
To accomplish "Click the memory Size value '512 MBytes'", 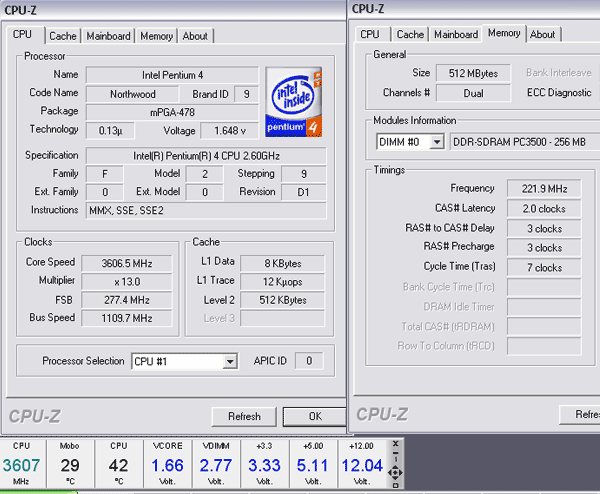I will (473, 73).
